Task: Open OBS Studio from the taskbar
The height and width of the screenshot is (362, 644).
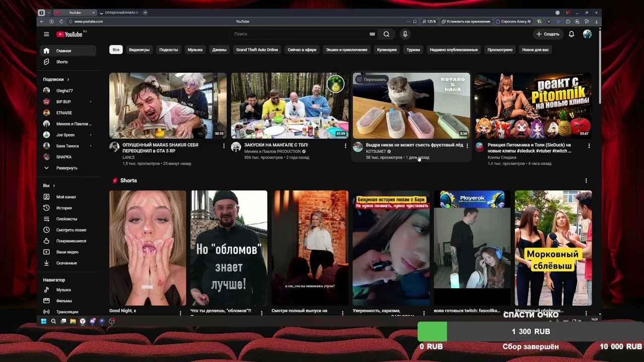Action: click(x=112, y=321)
